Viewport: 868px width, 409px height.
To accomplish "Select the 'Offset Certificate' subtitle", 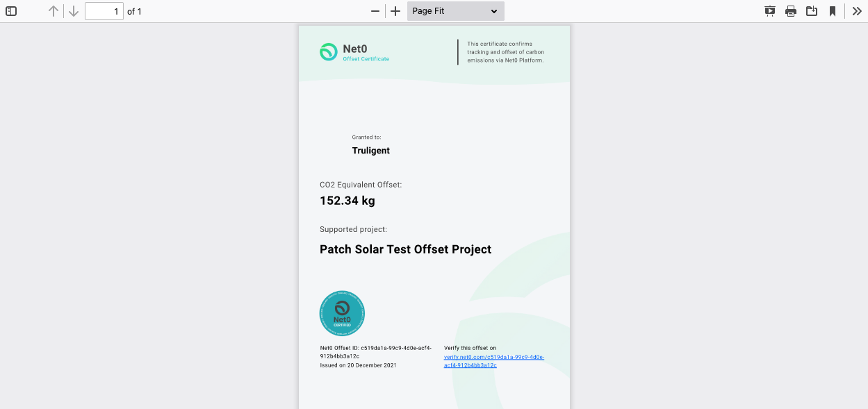I will (366, 59).
